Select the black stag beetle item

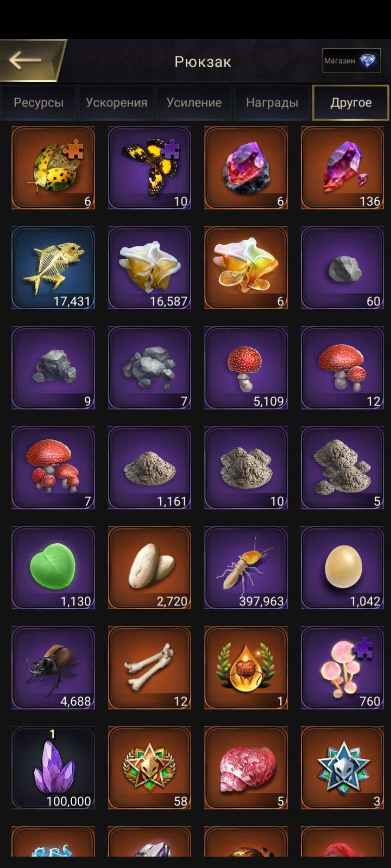pyautogui.click(x=53, y=667)
